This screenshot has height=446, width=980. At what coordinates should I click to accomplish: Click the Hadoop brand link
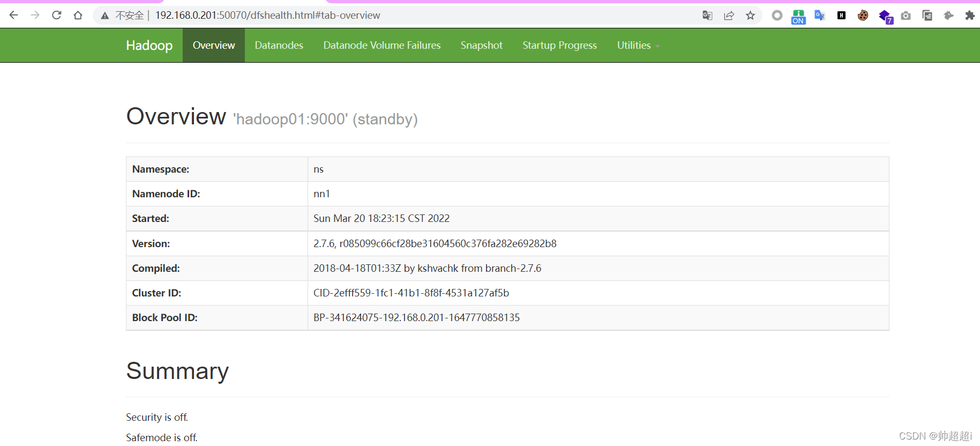[149, 46]
